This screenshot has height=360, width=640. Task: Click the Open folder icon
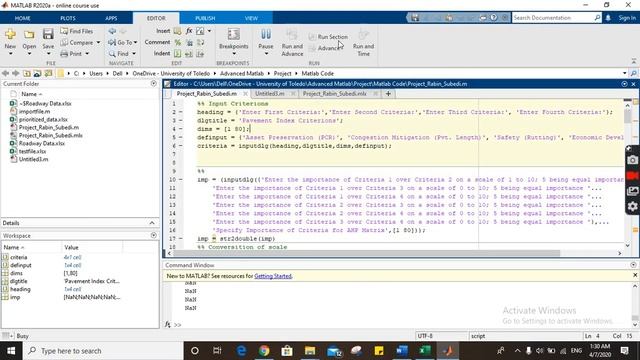(29, 34)
